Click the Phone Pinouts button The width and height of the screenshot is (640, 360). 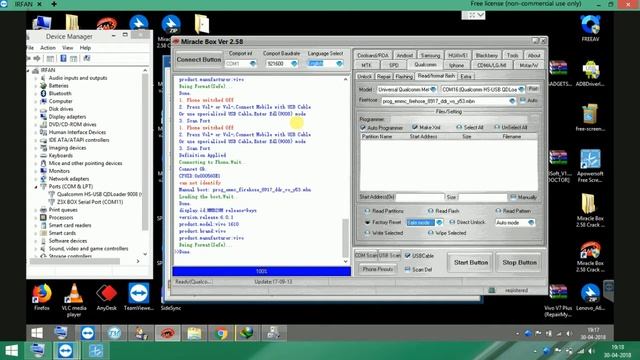378,269
